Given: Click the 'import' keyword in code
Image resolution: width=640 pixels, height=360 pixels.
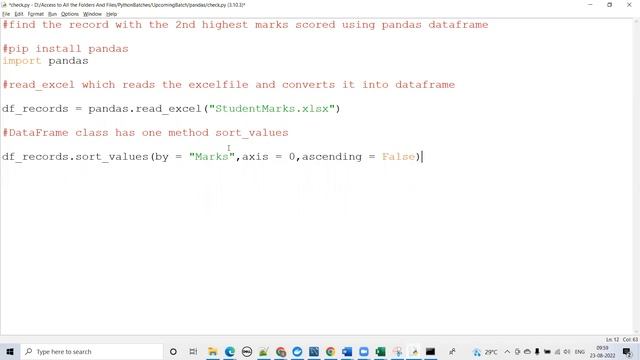Looking at the screenshot, I should click(22, 61).
